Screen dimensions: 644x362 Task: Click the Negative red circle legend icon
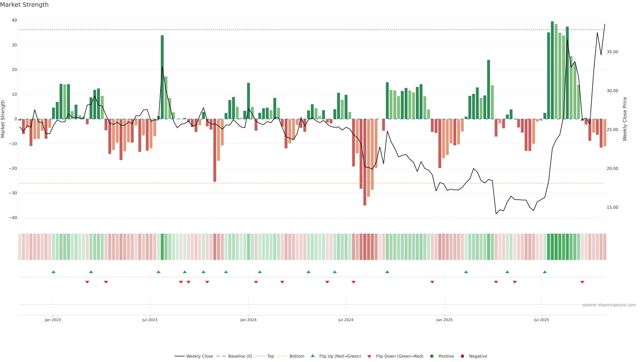point(462,356)
